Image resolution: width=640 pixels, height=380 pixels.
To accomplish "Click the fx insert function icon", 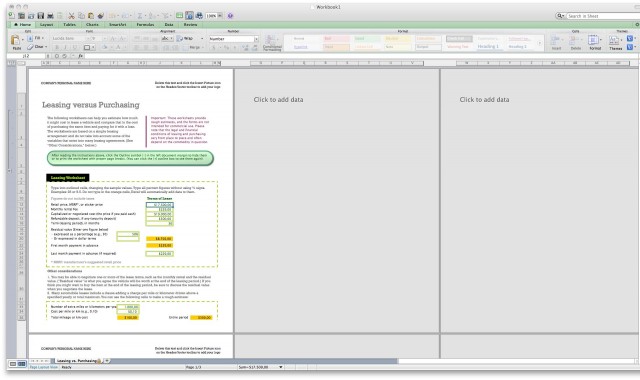I will tap(80, 56).
